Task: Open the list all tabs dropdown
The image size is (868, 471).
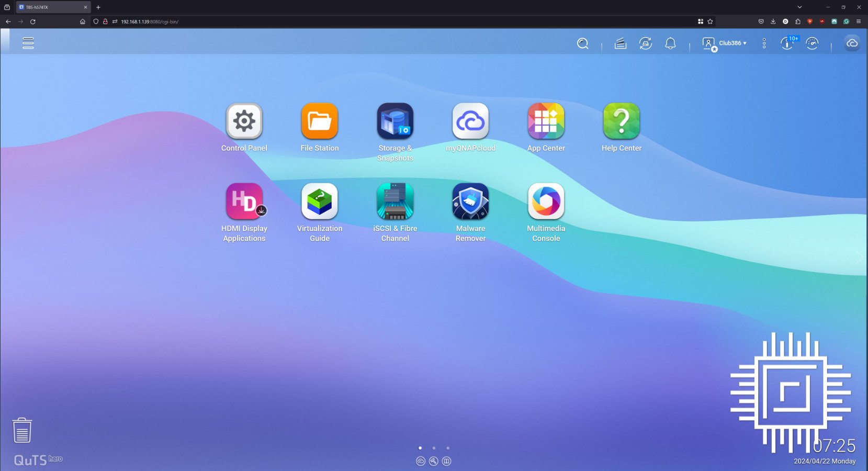Action: tap(799, 7)
